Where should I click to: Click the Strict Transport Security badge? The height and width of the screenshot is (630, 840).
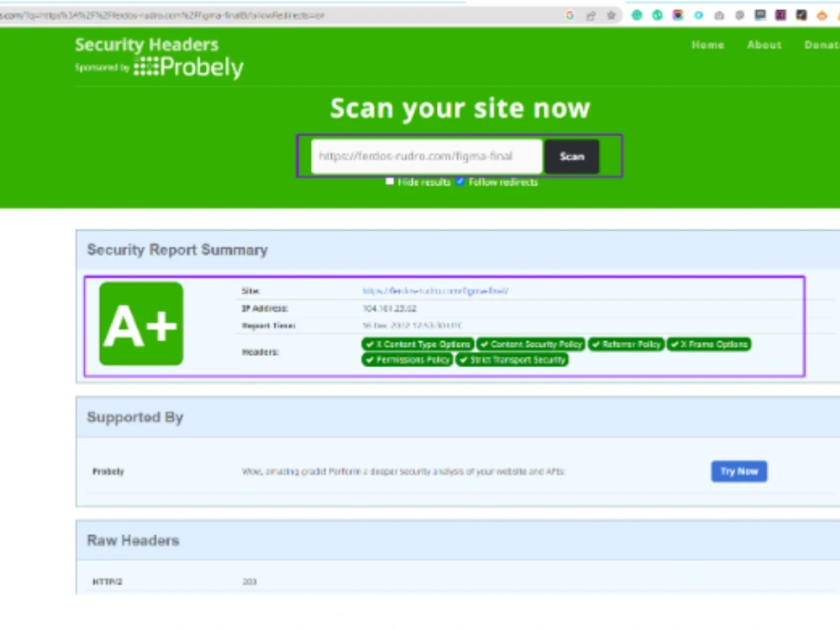click(512, 360)
